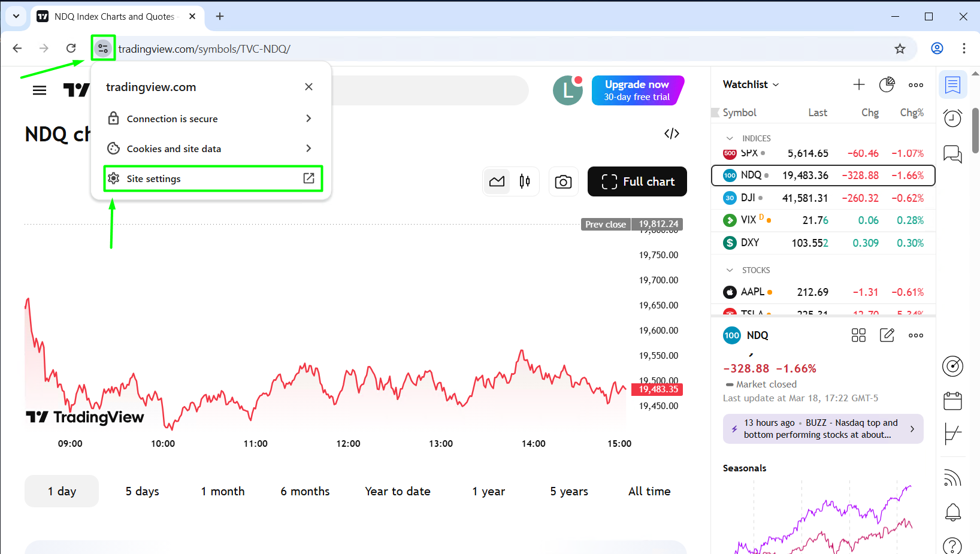Open NDQ details more options

point(916,335)
